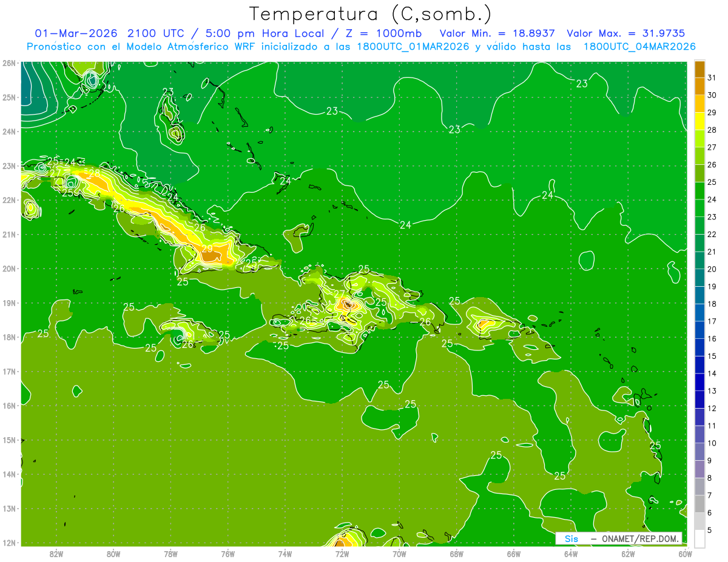Click the "21N" latitude axis label

[x=8, y=234]
